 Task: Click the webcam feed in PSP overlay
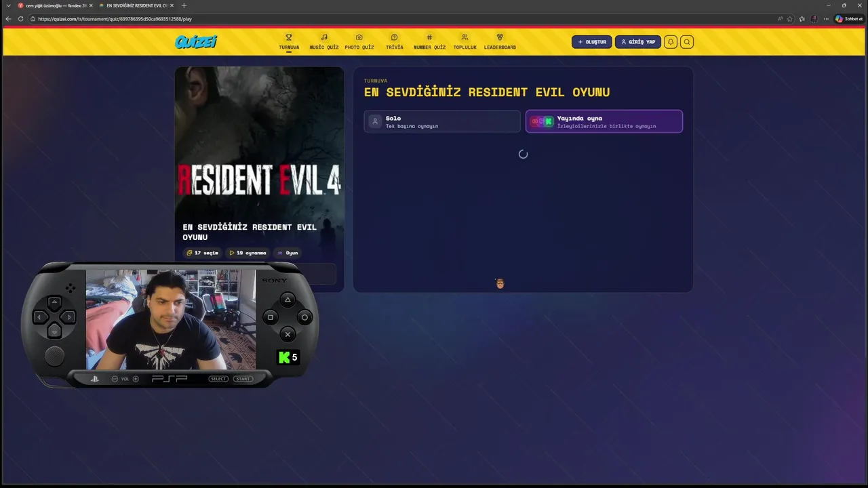tap(171, 320)
